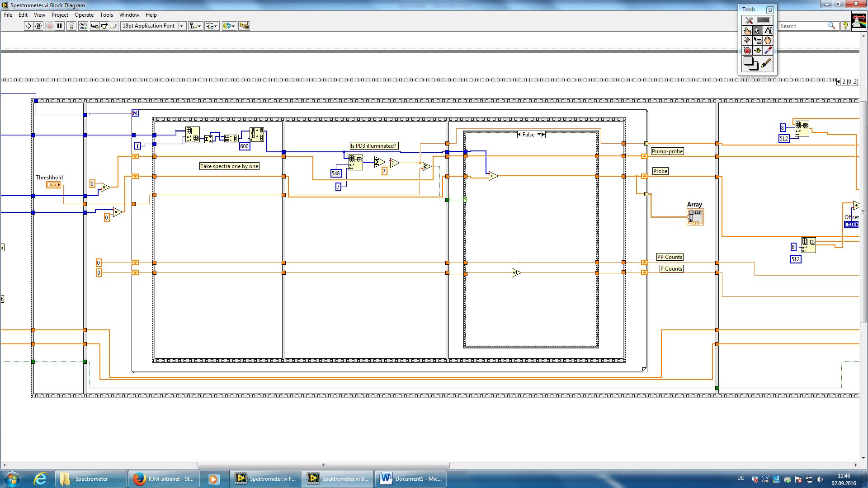Open the Tools menu
The width and height of the screenshot is (868, 488).
[x=106, y=15]
